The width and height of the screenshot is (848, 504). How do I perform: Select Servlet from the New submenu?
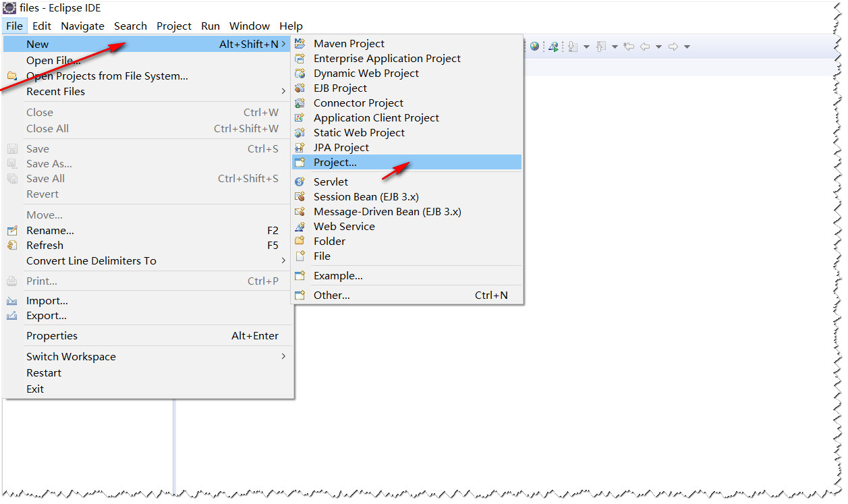click(x=331, y=181)
